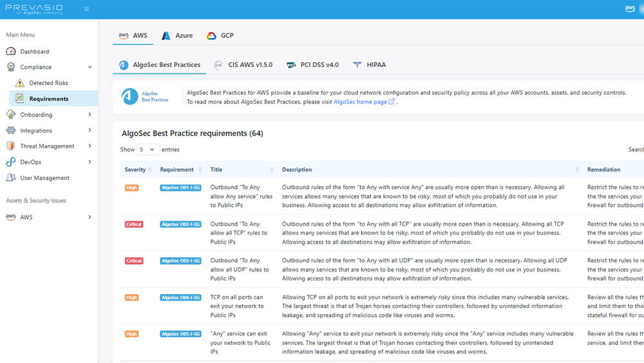Sort by the Title column arrows
Image resolution: width=644 pixels, height=363 pixels.
click(x=272, y=170)
